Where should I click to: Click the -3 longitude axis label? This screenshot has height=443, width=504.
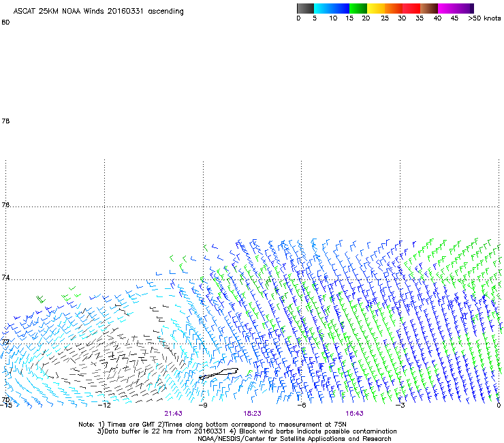[x=400, y=406]
